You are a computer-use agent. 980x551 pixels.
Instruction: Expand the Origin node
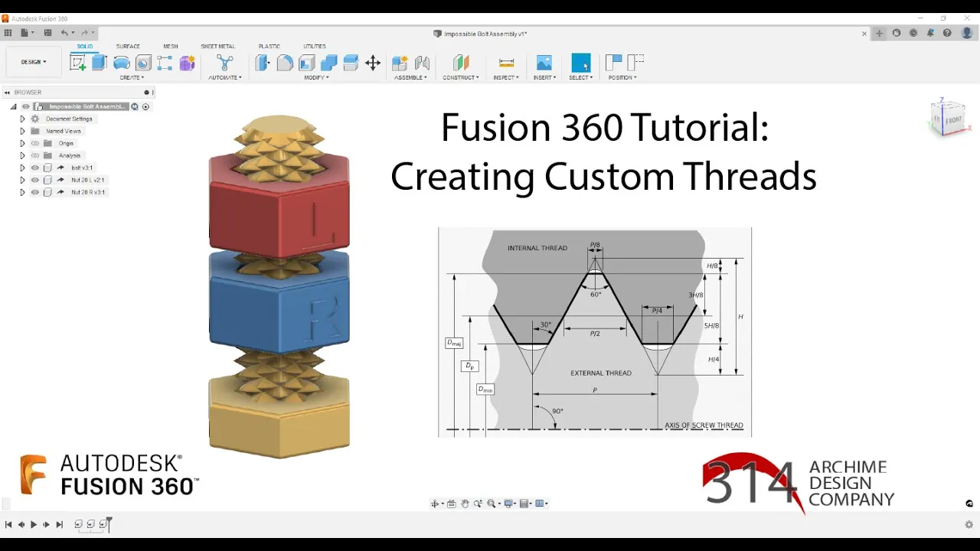(22, 143)
